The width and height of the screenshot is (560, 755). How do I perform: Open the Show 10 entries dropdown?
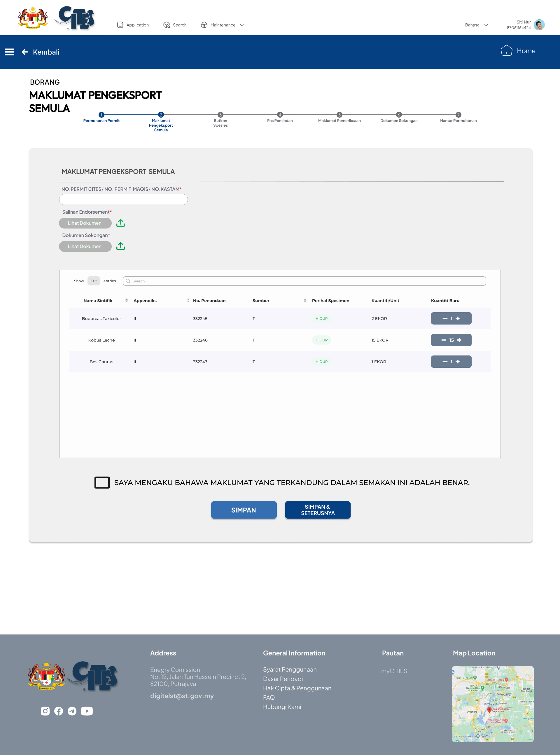(x=94, y=281)
